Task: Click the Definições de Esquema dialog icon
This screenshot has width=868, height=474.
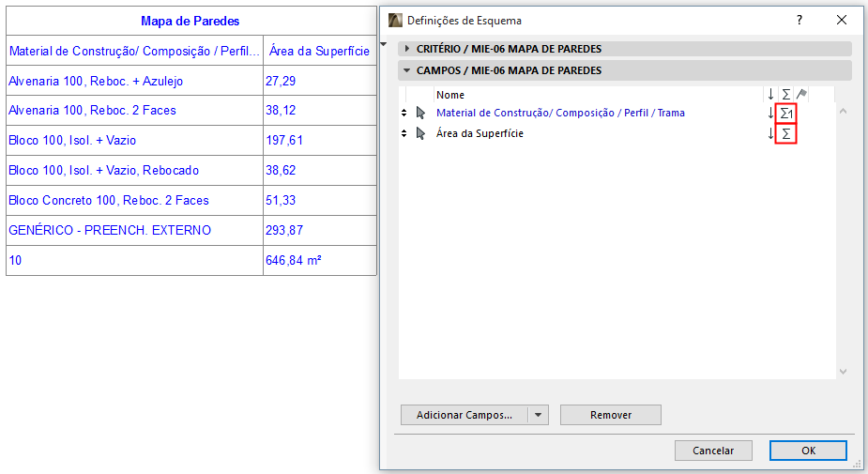Action: (x=395, y=21)
